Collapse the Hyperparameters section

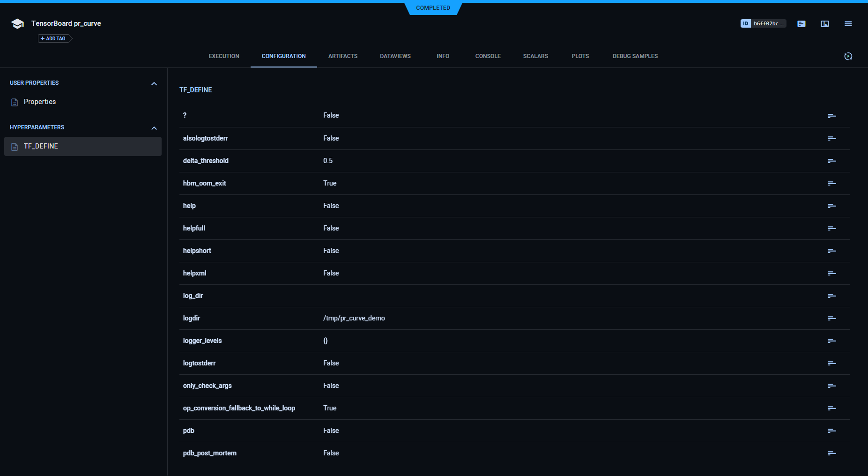(154, 128)
